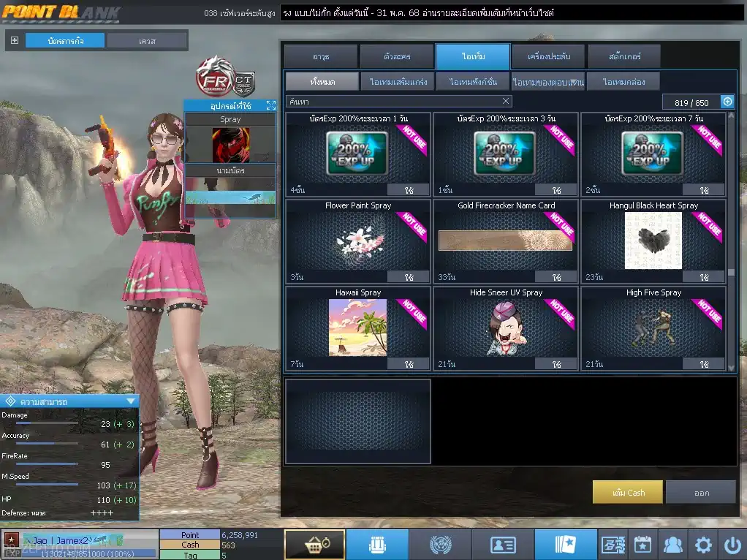This screenshot has height=560, width=747.
Task: Open the shop basket icon
Action: pos(315,544)
